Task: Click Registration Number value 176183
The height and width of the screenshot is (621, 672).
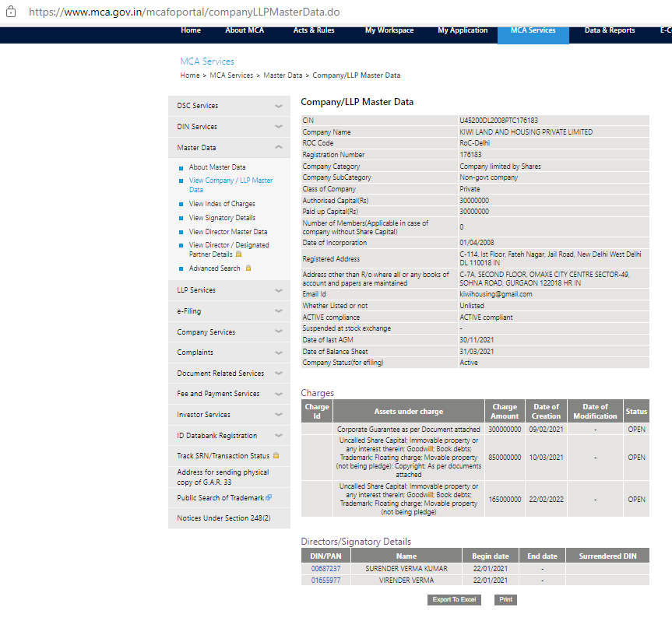Action: coord(470,155)
